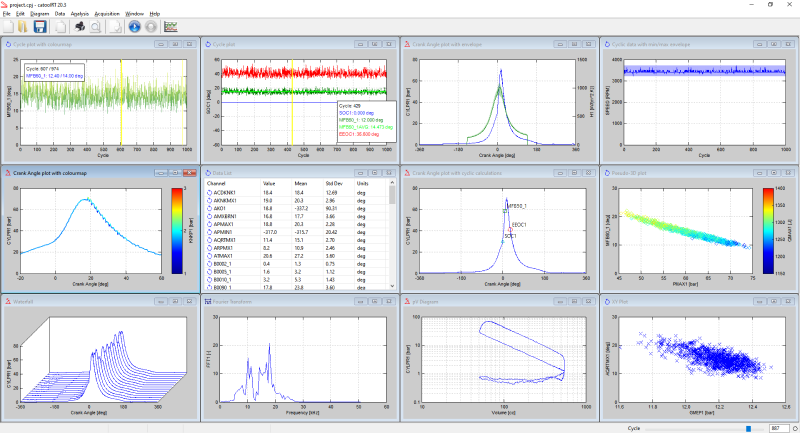Click the Cycle number input field
The image size is (800, 433).
tap(781, 427)
